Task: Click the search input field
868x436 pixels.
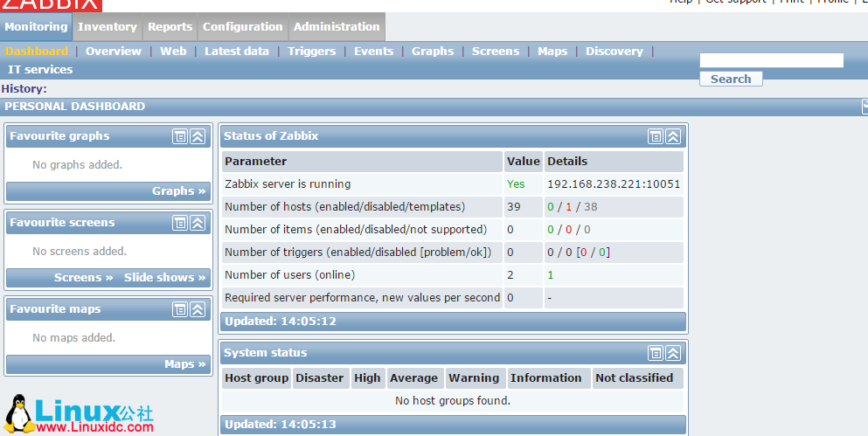Action: [772, 60]
